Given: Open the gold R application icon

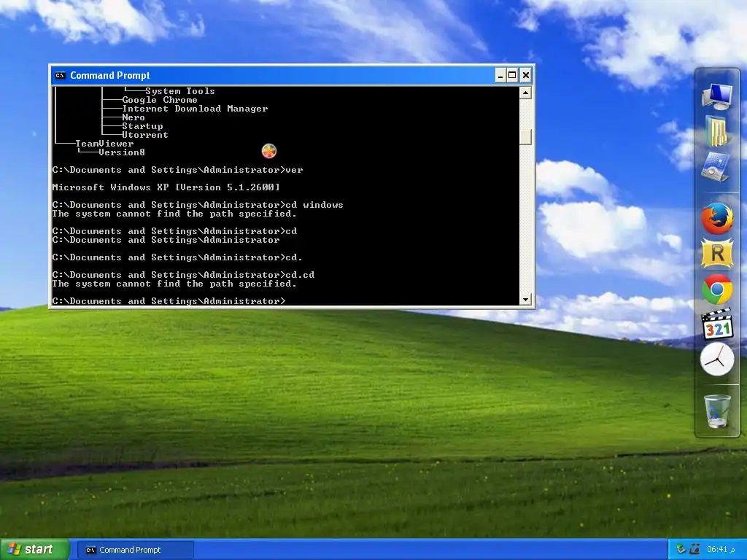Looking at the screenshot, I should (717, 253).
